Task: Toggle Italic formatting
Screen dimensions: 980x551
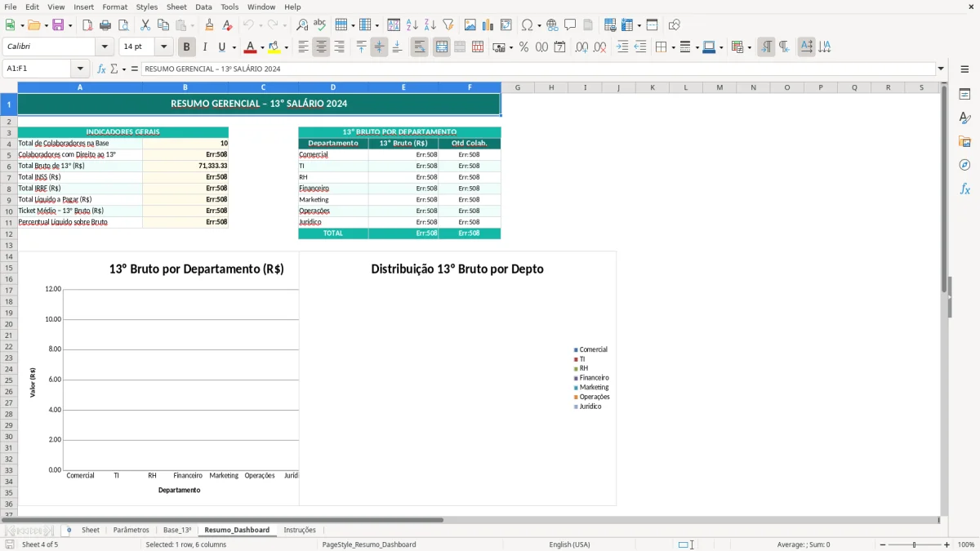Action: pyautogui.click(x=205, y=47)
